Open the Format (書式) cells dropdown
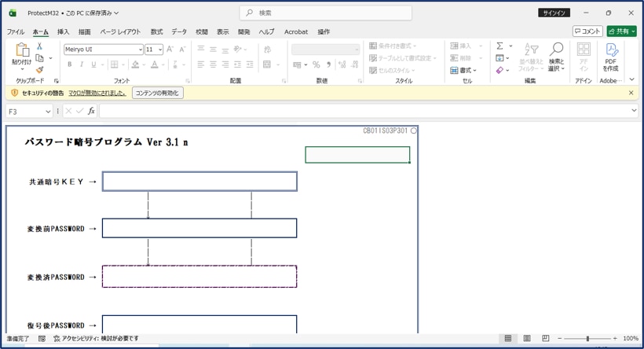The height and width of the screenshot is (349, 644). [x=463, y=70]
